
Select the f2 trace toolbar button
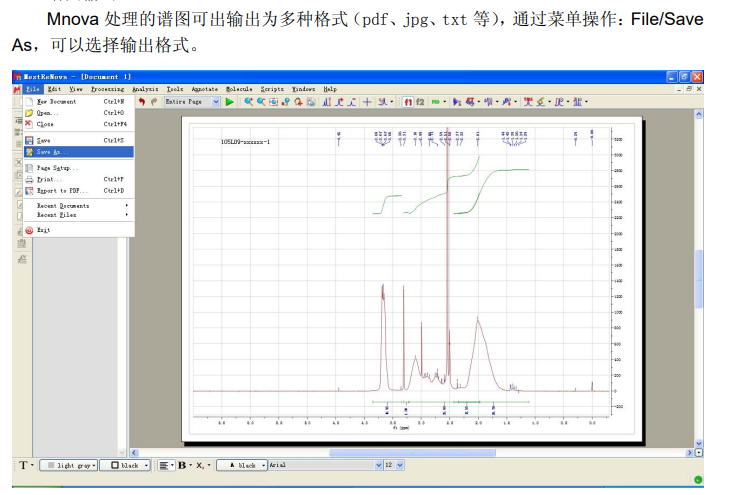click(x=420, y=102)
